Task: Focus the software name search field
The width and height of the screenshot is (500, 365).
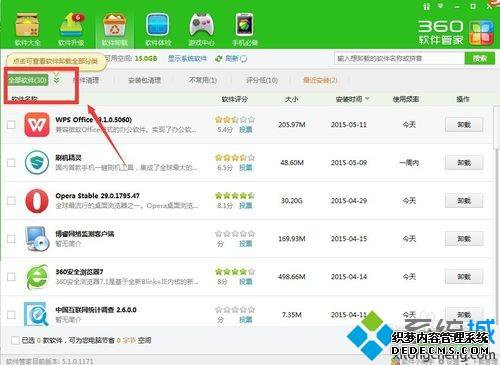Action: pos(399,59)
